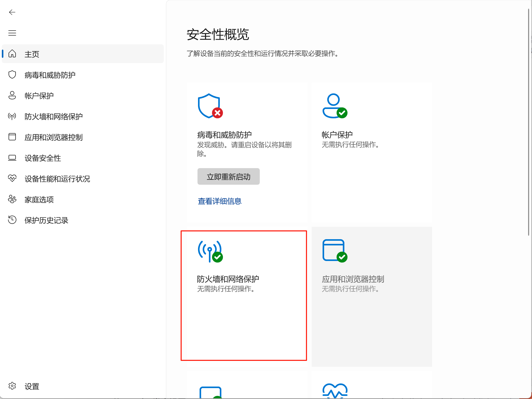The height and width of the screenshot is (399, 532).
Task: Click the 安全性概览 page heading
Action: pos(218,35)
